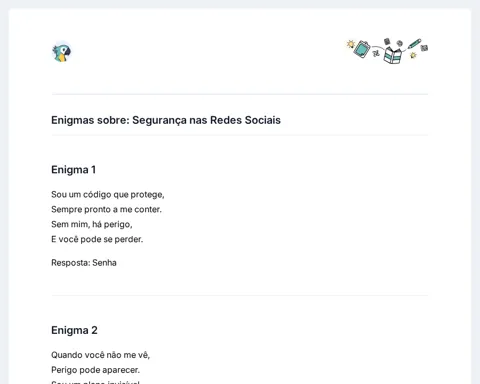The image size is (480, 384).
Task: Click the line 'E você pode se perder.'
Action: [97, 239]
